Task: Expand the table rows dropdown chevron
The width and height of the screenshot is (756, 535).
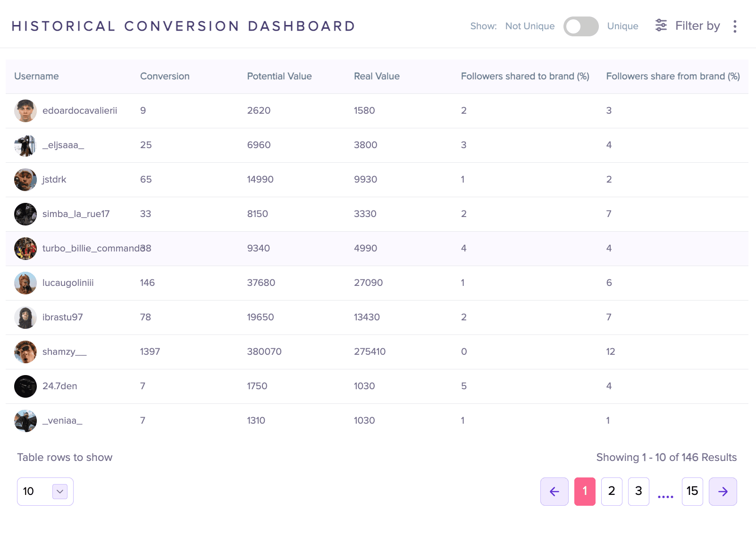Action: (x=60, y=492)
